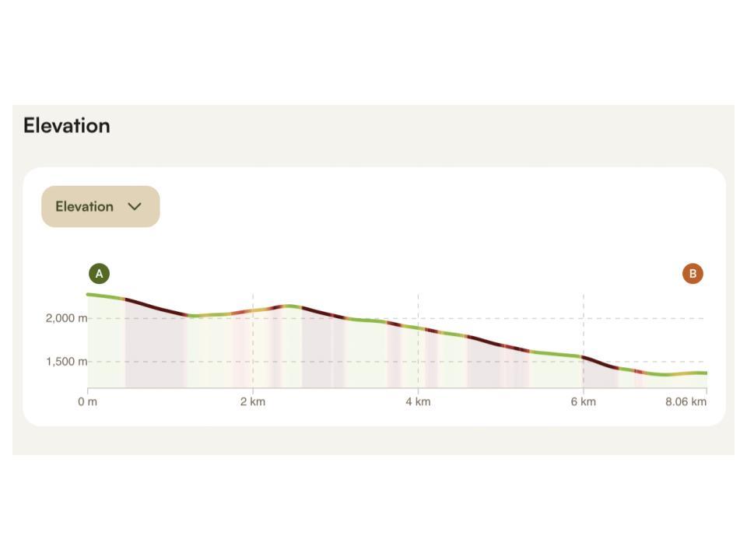Click elevation line at the 2 km gridline
The image size is (747, 560).
pyautogui.click(x=253, y=310)
